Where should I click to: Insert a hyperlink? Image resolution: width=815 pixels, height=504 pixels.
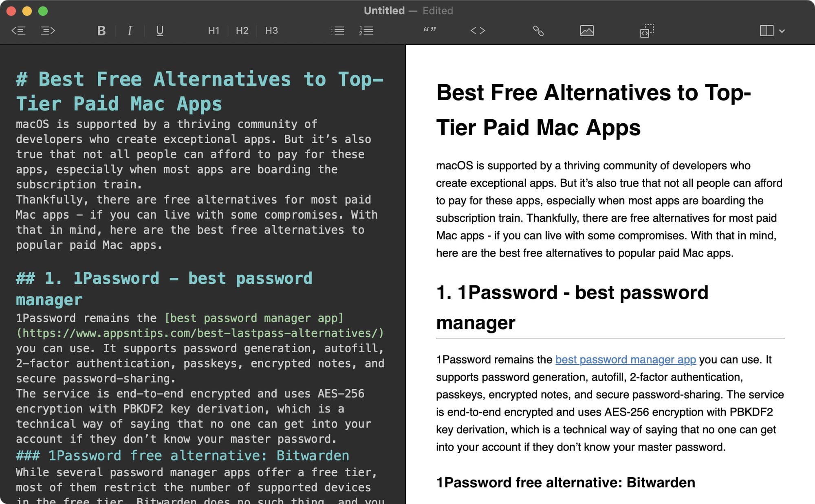pos(538,31)
